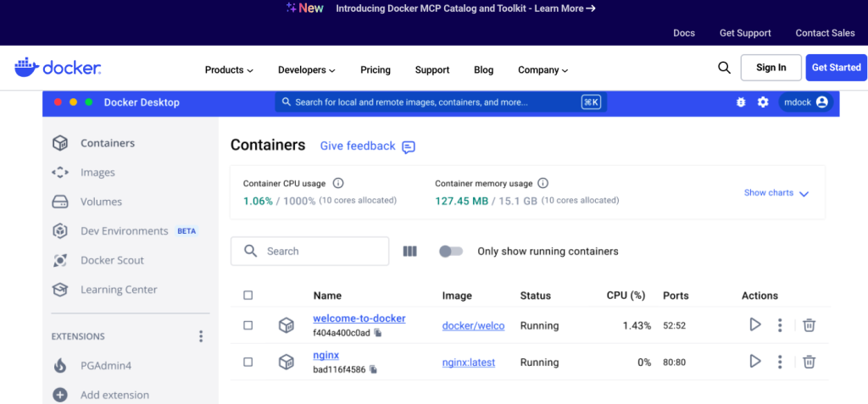
Task: Expand the Developers dropdown menu
Action: coord(307,69)
